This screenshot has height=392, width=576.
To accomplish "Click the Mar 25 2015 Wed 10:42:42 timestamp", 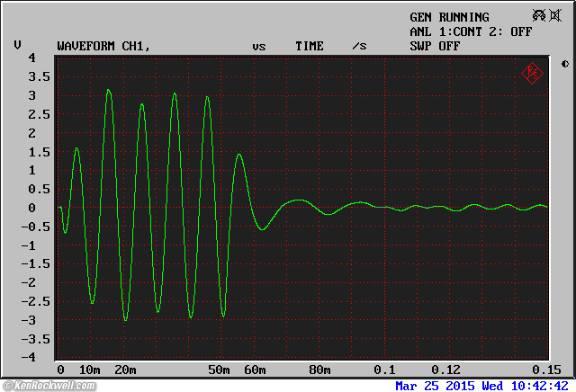I will tap(482, 386).
